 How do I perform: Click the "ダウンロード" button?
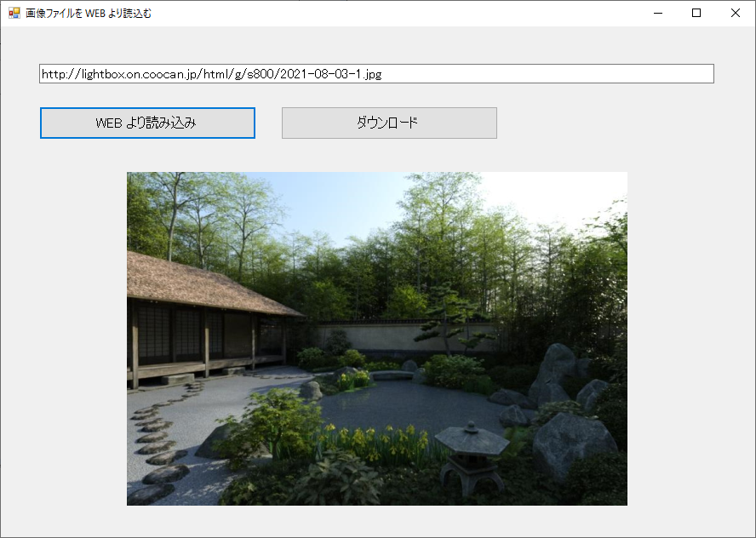click(x=389, y=123)
